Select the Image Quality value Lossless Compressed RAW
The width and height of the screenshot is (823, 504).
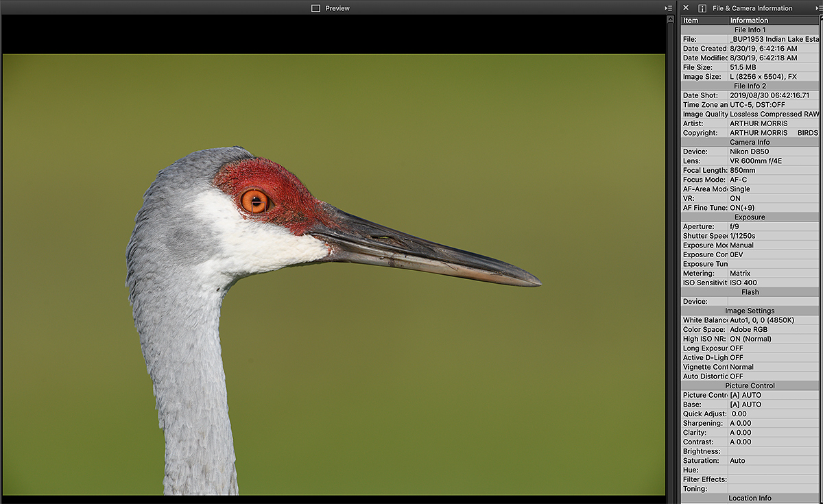coord(774,114)
